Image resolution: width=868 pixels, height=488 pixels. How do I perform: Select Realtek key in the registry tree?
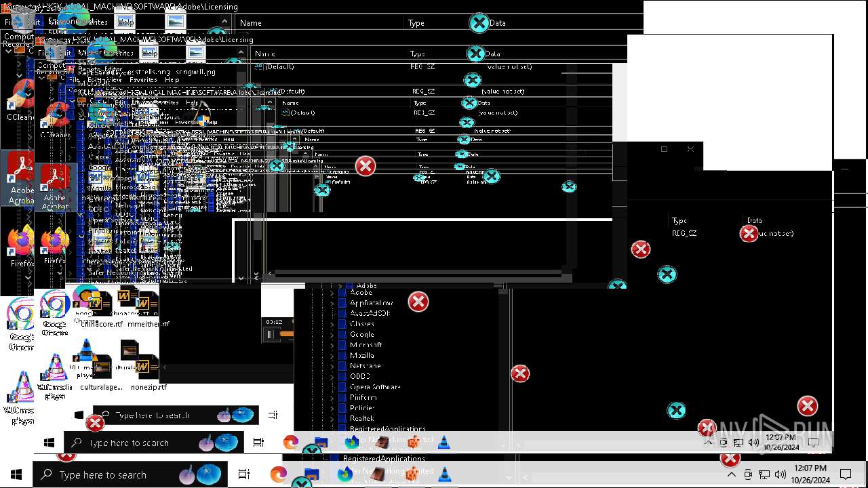[x=362, y=419]
